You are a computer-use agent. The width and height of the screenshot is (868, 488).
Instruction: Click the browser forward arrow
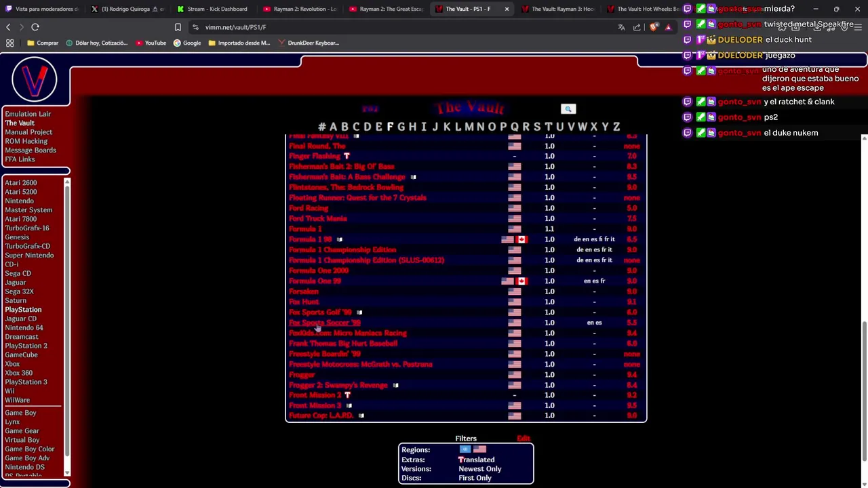(x=21, y=27)
